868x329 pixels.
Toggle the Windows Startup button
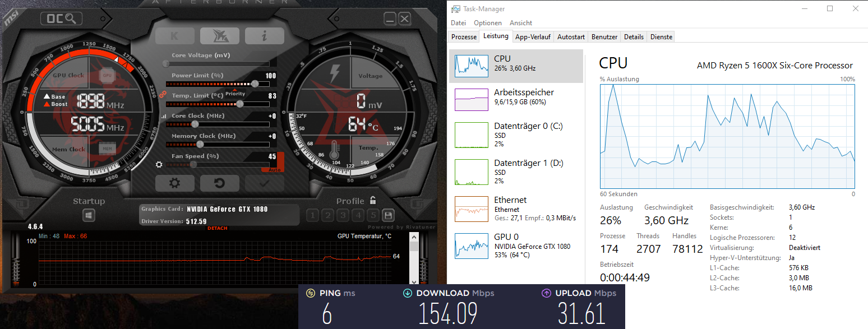tap(89, 215)
